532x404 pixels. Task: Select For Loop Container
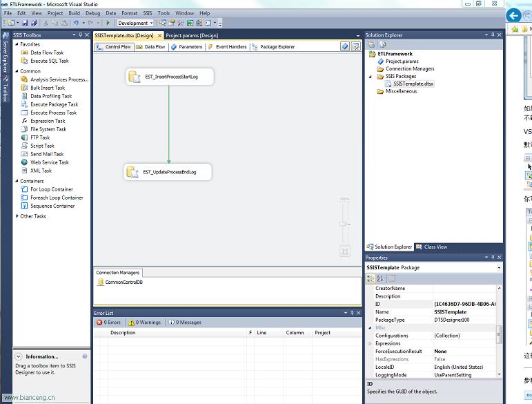[52, 189]
